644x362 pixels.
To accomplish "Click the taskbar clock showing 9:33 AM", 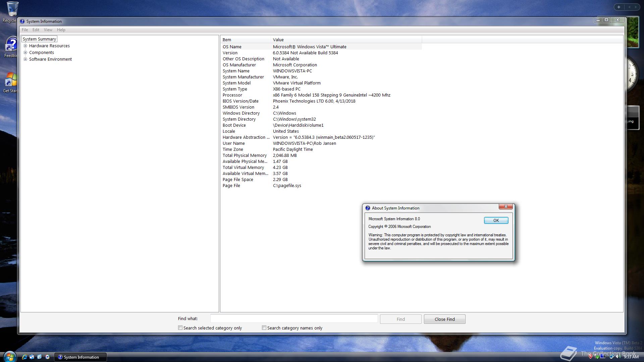I will [x=631, y=357].
